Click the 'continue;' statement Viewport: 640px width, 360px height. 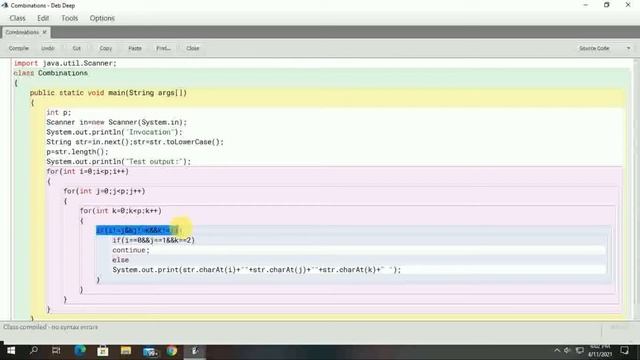pyautogui.click(x=131, y=250)
